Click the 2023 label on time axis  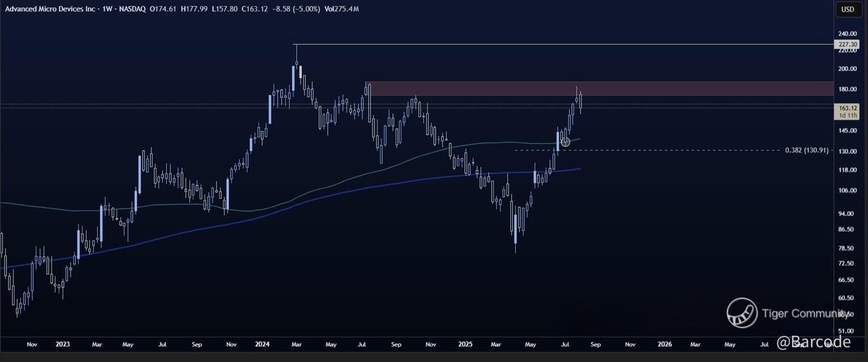click(63, 344)
